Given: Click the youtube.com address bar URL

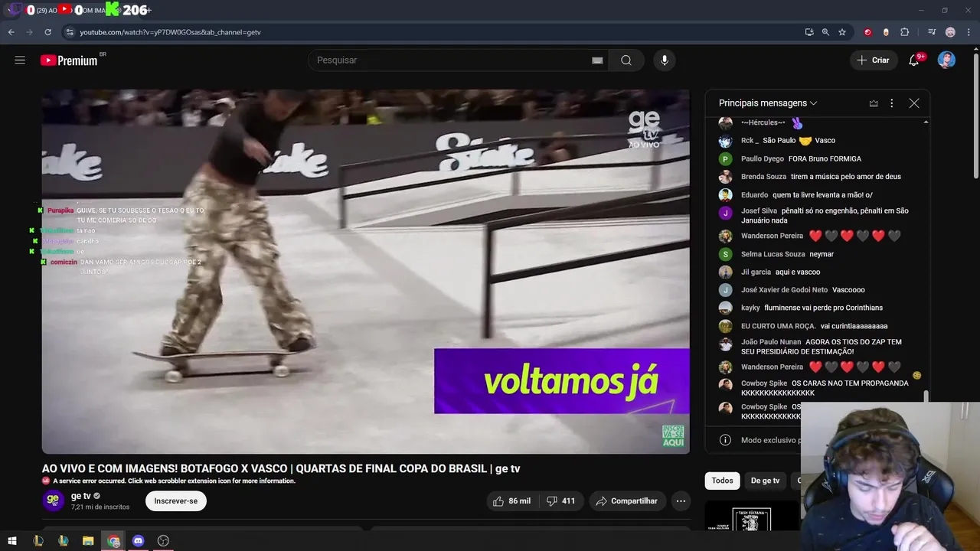Looking at the screenshot, I should click(170, 32).
